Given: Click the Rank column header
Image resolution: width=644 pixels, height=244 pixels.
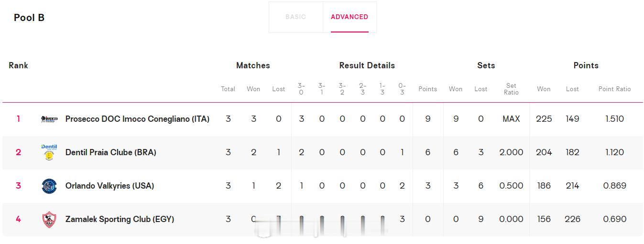Looking at the screenshot, I should [18, 65].
